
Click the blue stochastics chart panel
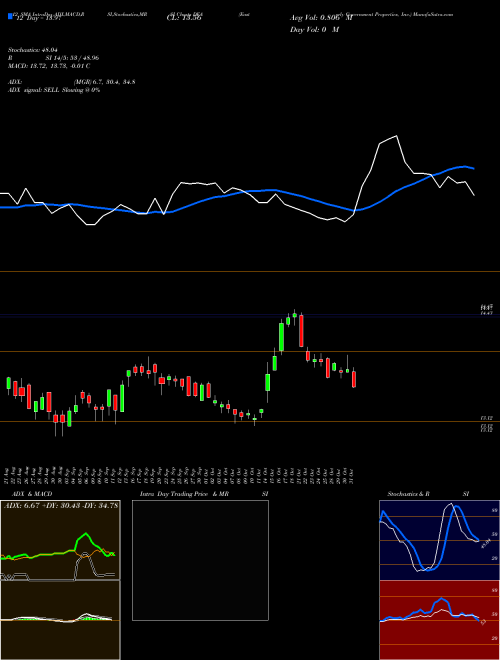(439, 540)
